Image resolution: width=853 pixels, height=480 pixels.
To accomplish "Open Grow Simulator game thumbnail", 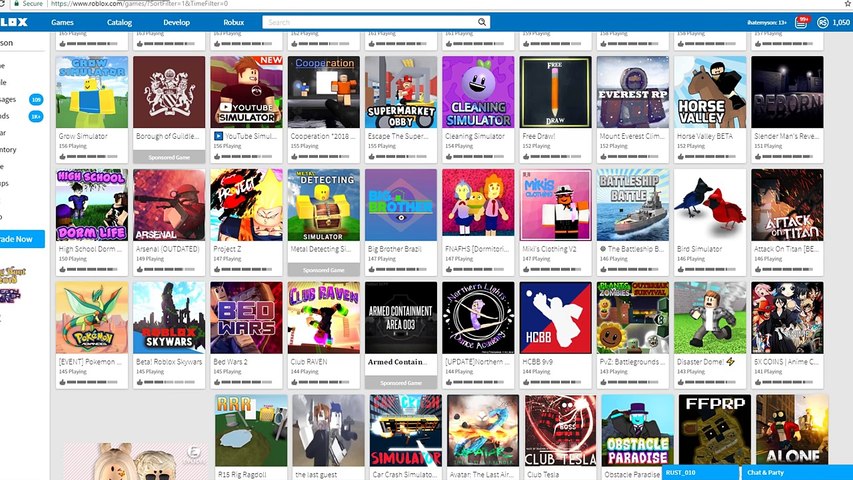I will (x=92, y=92).
